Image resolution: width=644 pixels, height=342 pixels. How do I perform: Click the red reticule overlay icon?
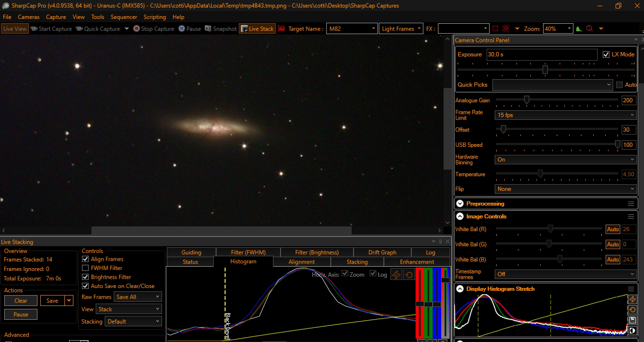click(506, 29)
